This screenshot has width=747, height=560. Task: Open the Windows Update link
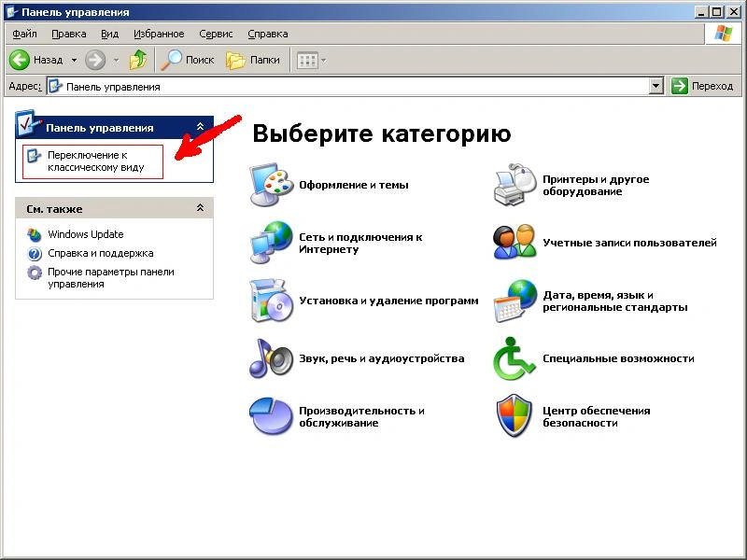(x=85, y=234)
